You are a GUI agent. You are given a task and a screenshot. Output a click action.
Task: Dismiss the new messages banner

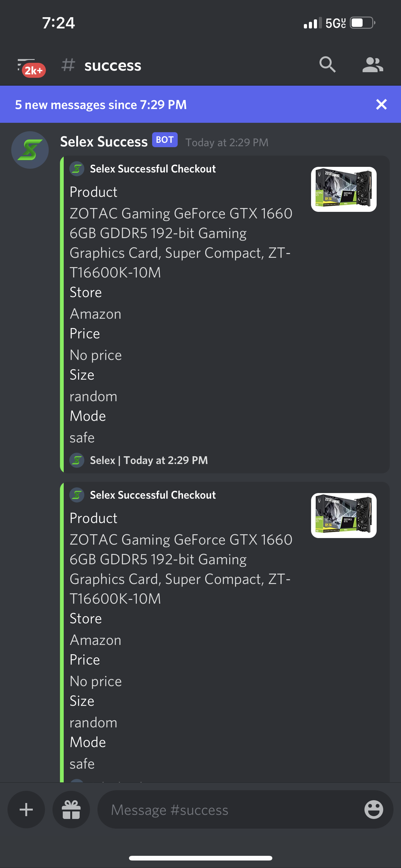[x=381, y=104]
